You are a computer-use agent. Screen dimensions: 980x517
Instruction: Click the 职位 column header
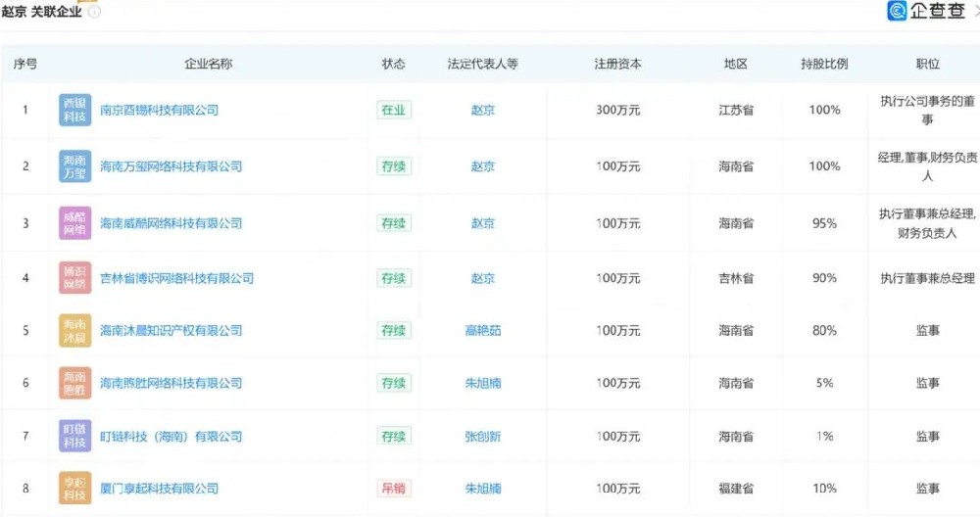(927, 63)
